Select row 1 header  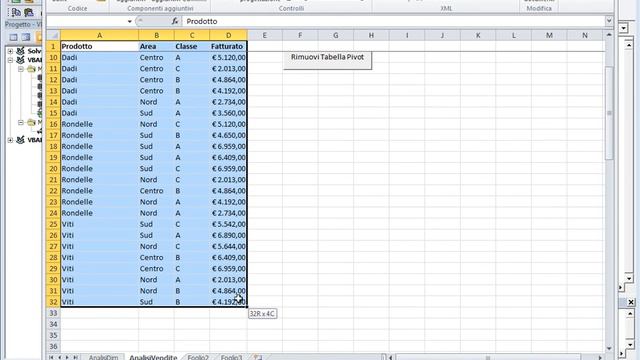53,47
